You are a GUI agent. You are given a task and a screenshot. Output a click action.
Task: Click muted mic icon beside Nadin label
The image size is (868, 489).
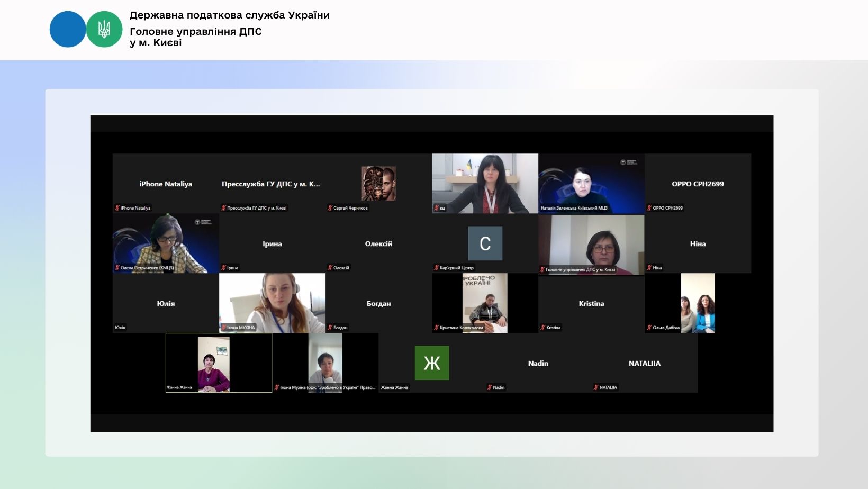click(x=490, y=387)
